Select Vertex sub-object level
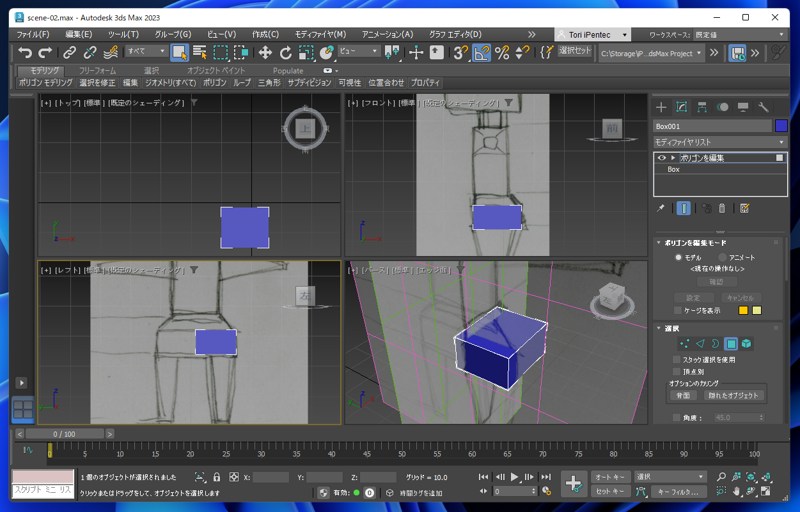The height and width of the screenshot is (512, 800). pyautogui.click(x=684, y=344)
